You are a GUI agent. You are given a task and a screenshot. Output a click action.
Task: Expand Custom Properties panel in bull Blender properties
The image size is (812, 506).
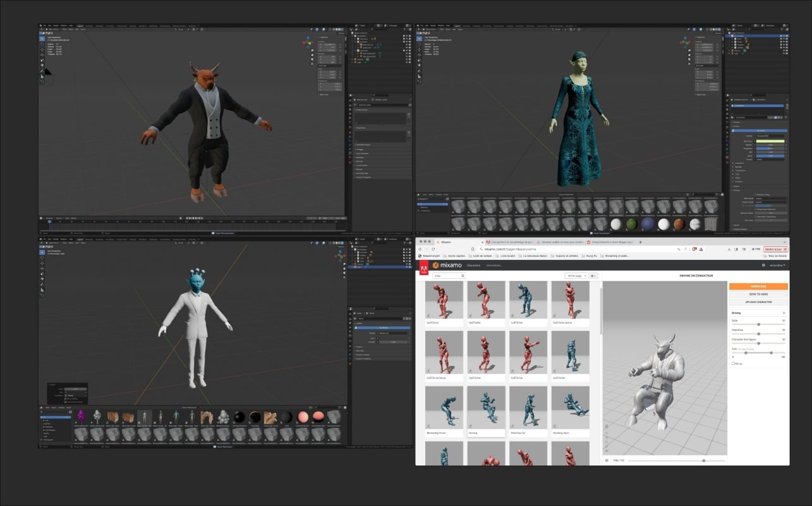point(382,178)
